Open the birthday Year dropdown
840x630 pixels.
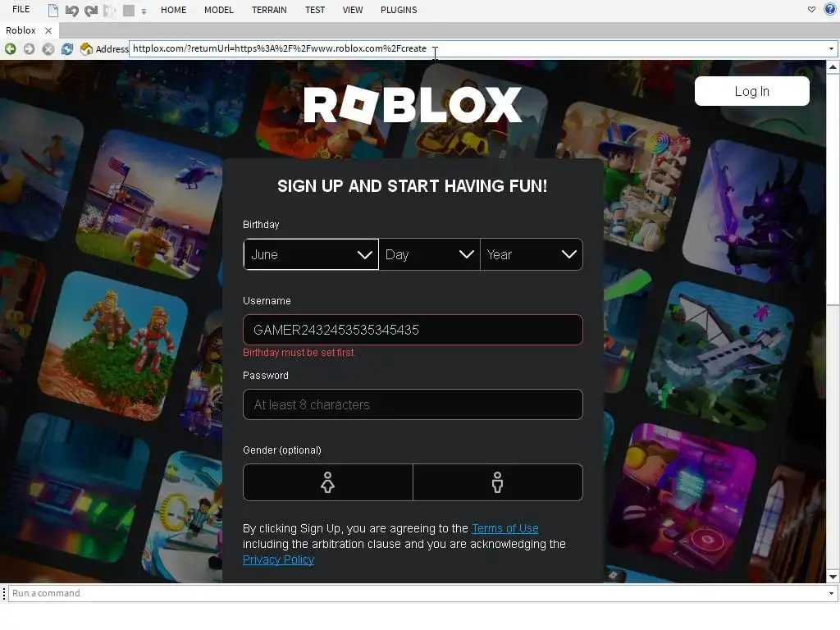pos(532,254)
